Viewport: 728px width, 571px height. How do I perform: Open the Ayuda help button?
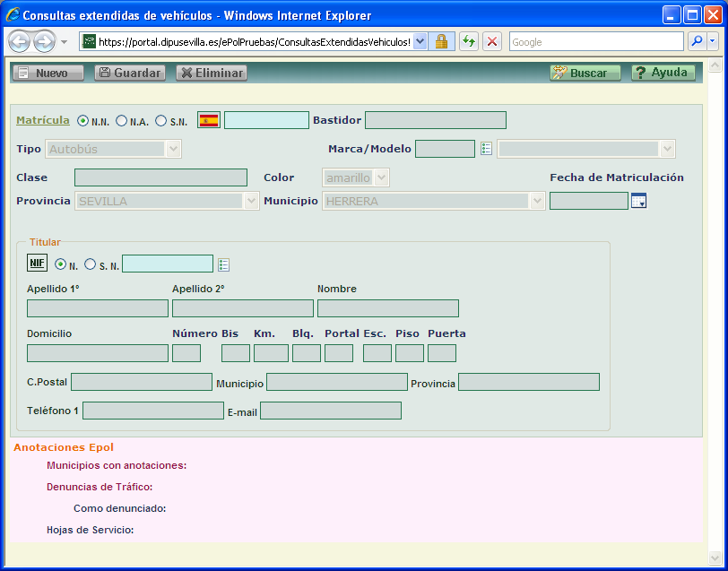pyautogui.click(x=662, y=74)
